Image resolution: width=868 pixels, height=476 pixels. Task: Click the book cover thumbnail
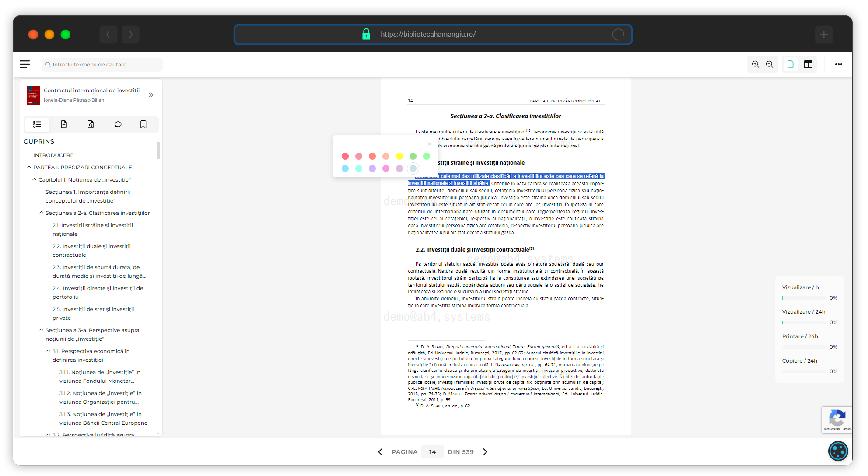34,95
